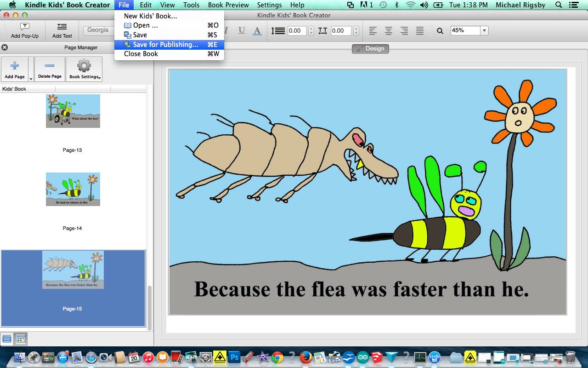Image resolution: width=588 pixels, height=368 pixels.
Task: Click the Add Page button
Action: coord(14,69)
